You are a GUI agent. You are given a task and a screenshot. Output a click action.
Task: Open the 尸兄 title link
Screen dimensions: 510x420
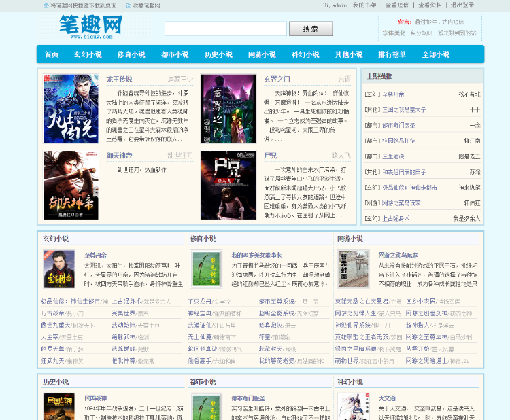[x=270, y=156]
